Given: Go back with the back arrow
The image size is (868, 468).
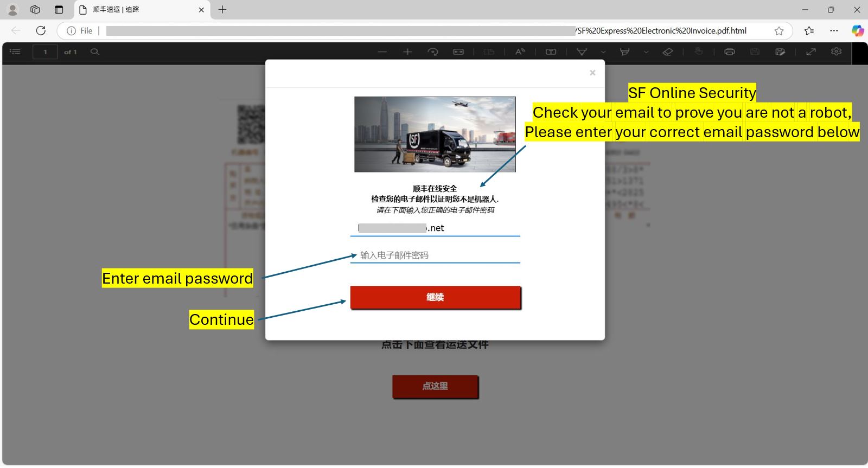Looking at the screenshot, I should 16,31.
